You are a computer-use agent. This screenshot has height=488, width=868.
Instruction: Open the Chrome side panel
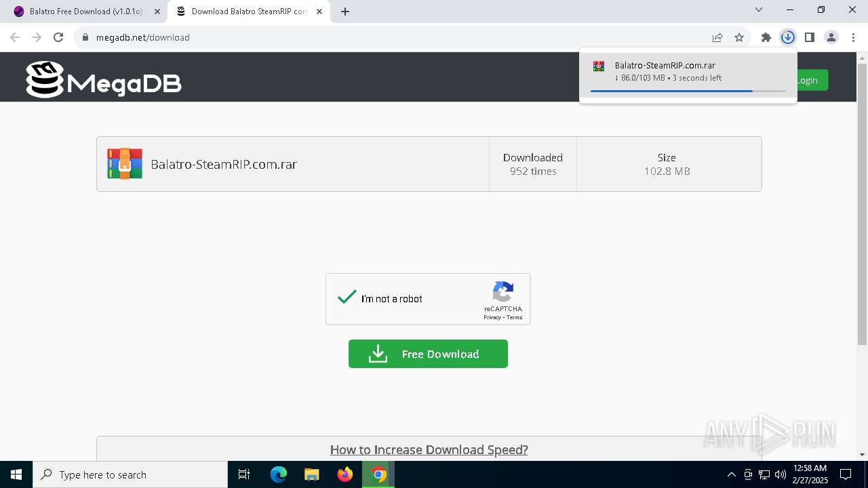[810, 37]
